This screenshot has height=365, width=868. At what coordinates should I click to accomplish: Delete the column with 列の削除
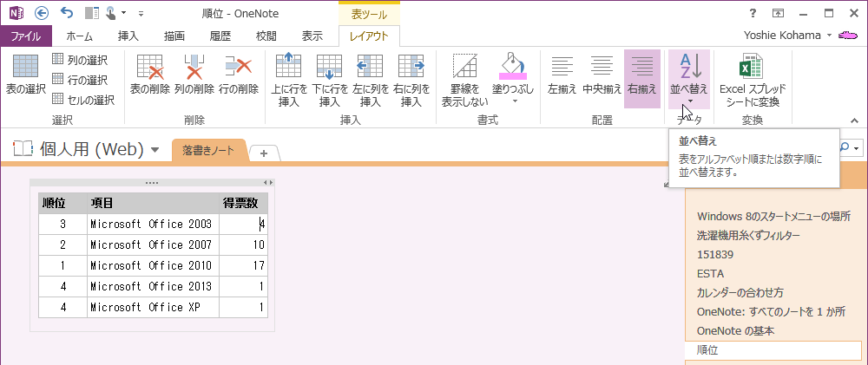pos(194,75)
